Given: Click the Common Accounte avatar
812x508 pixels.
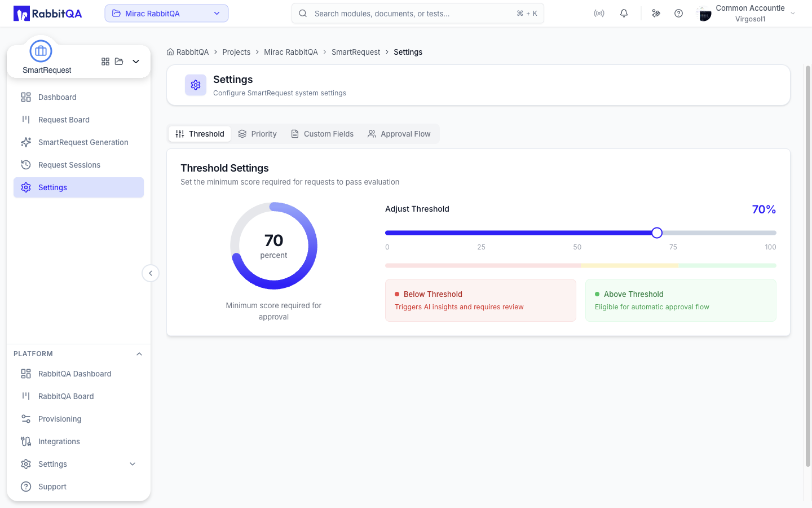Looking at the screenshot, I should click(704, 14).
